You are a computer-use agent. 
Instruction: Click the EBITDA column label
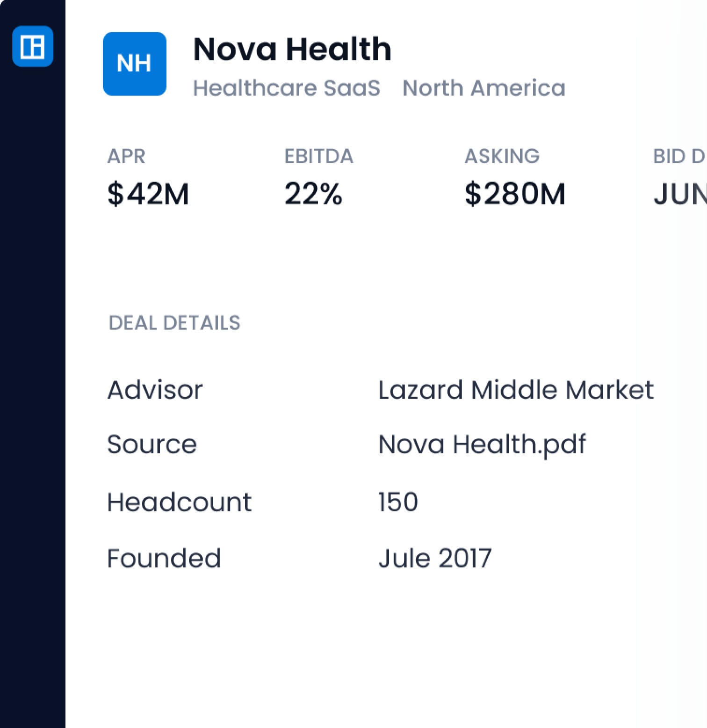tap(319, 156)
